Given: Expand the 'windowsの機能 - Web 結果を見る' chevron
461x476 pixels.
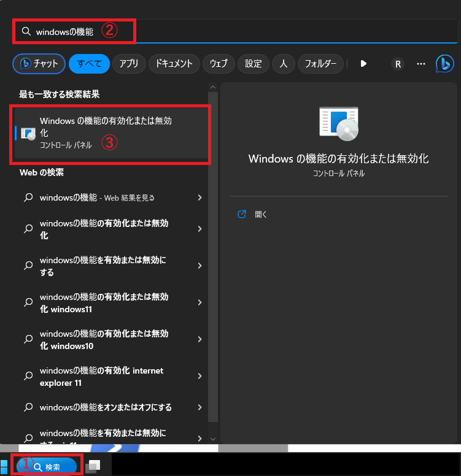Looking at the screenshot, I should [200, 198].
